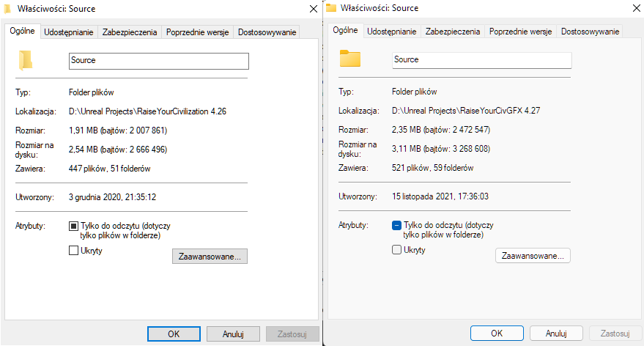Open Dostosowywanie tab in left window
Screen dimensions: 644x346
click(267, 32)
